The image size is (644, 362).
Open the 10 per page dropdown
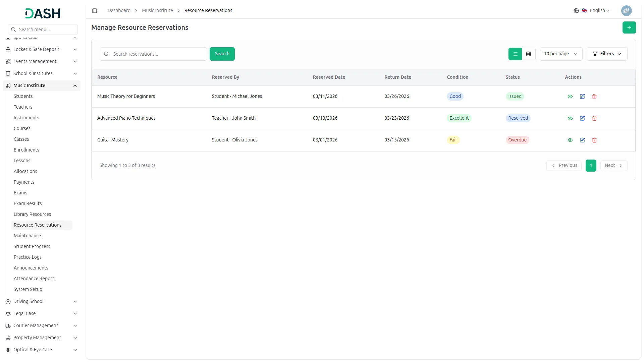coord(561,54)
